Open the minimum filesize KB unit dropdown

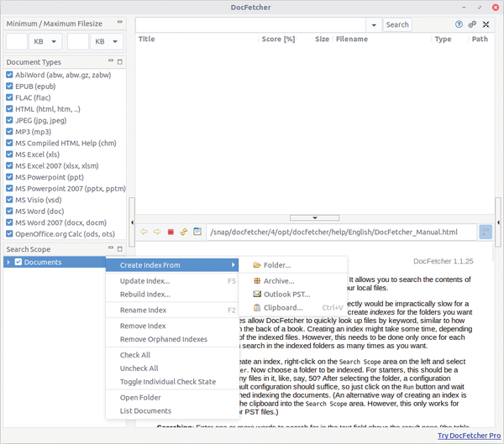coord(45,41)
